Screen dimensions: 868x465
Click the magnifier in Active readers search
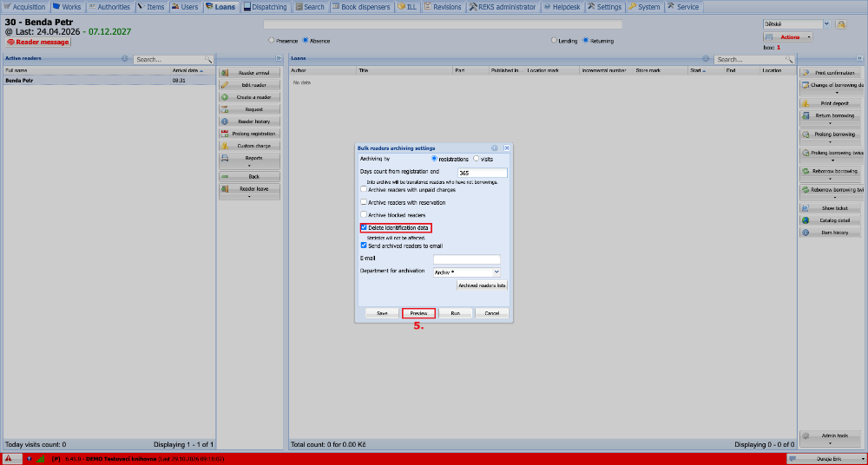tap(208, 59)
